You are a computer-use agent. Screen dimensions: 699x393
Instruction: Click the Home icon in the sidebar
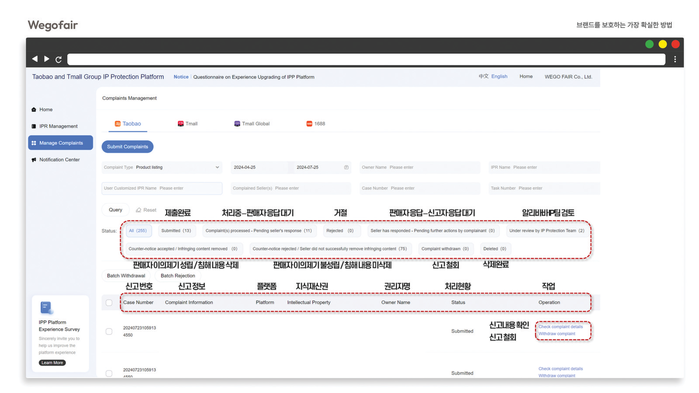pyautogui.click(x=34, y=110)
